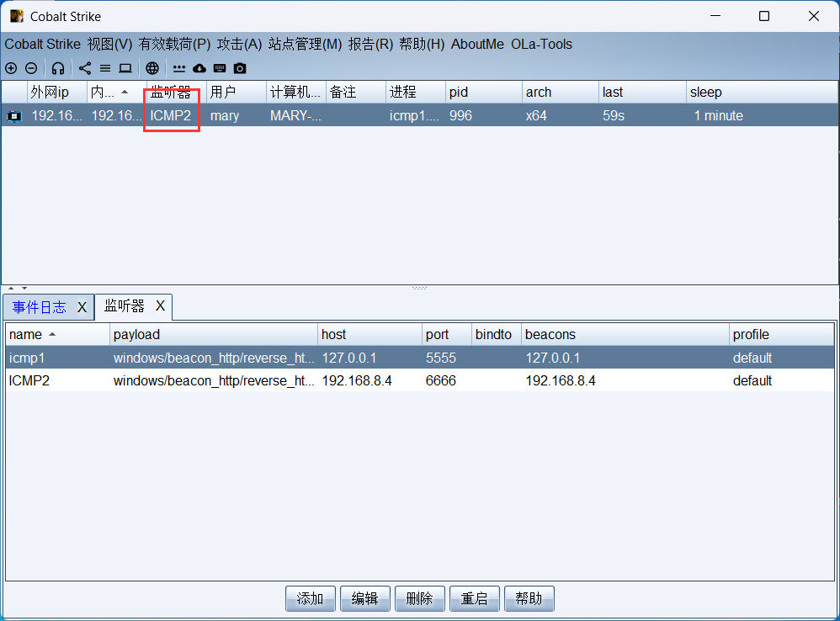Open the 报告(R) menu
This screenshot has height=621, width=840.
point(370,45)
